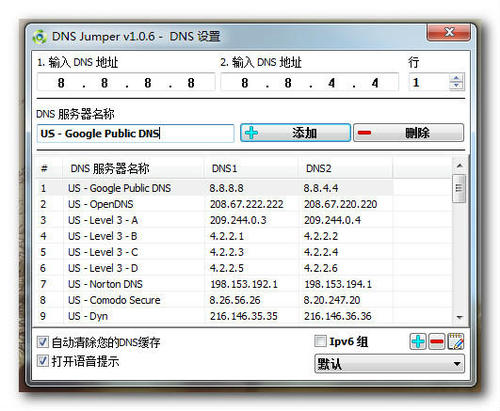Close the DNS Jumper window
The image size is (500, 411).
pos(449,32)
